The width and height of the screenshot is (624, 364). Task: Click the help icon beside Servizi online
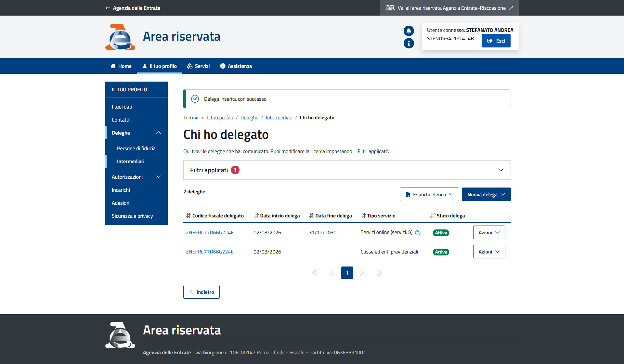(418, 233)
